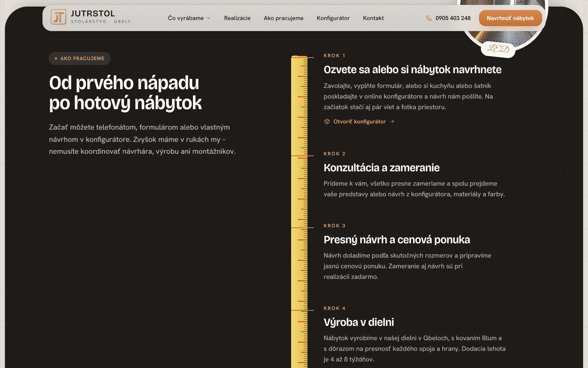Click the heading Konzultácia a zameranie

381,168
